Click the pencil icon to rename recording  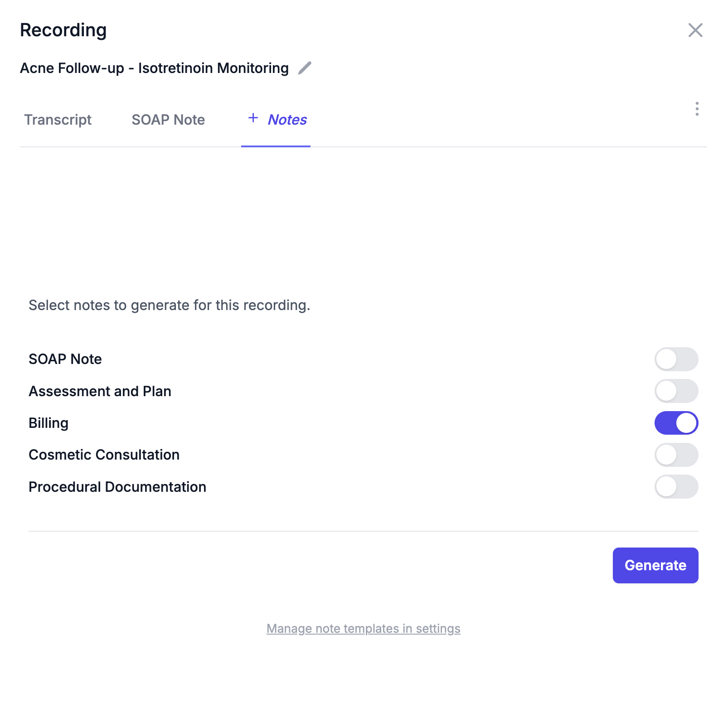305,68
